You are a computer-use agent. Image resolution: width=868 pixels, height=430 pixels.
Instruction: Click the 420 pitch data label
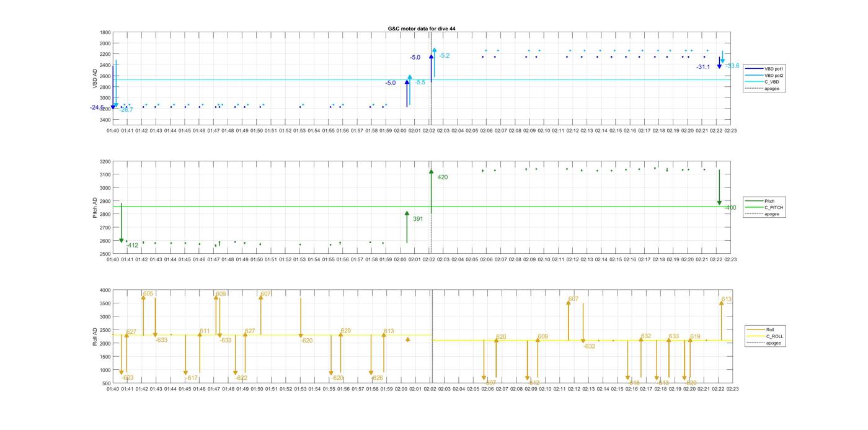443,177
